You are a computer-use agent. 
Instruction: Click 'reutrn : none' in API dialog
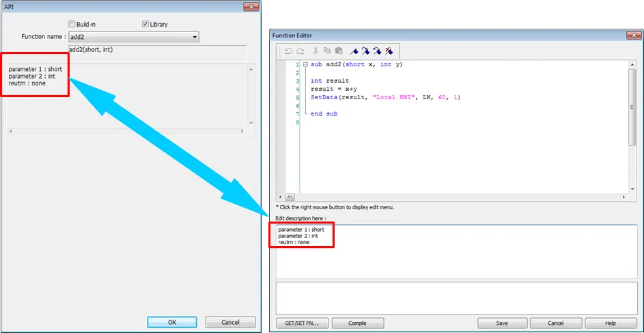pyautogui.click(x=27, y=83)
